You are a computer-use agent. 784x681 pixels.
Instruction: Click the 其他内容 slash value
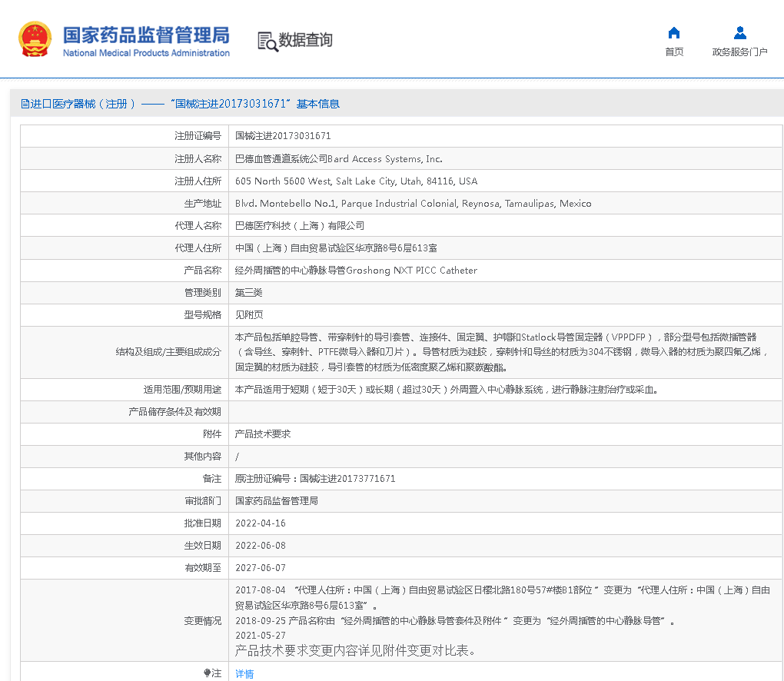click(237, 457)
